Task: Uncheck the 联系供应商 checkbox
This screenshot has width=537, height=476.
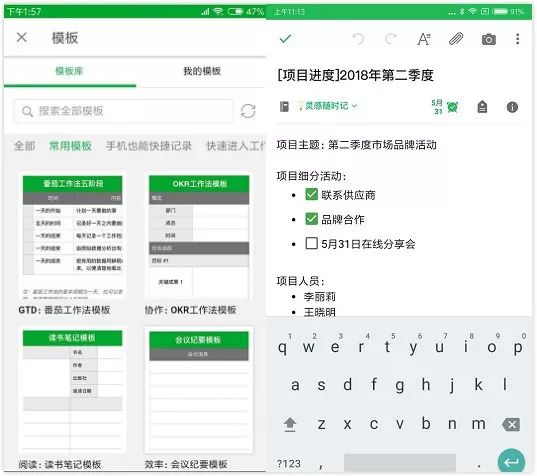Action: pos(311,194)
